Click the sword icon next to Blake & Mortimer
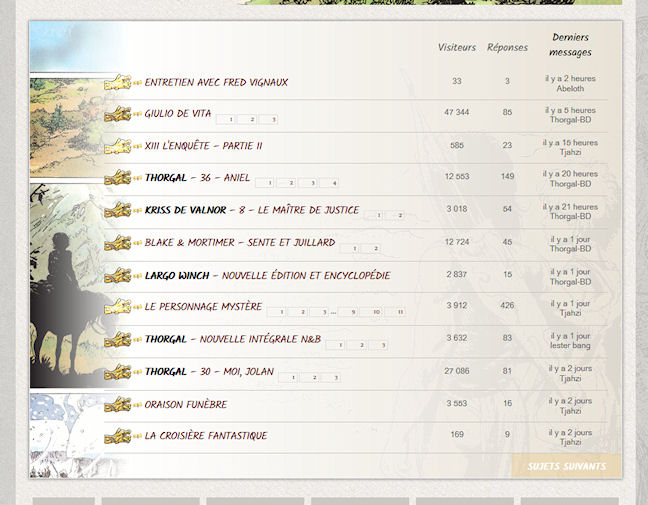The width and height of the screenshot is (648, 505). point(118,243)
